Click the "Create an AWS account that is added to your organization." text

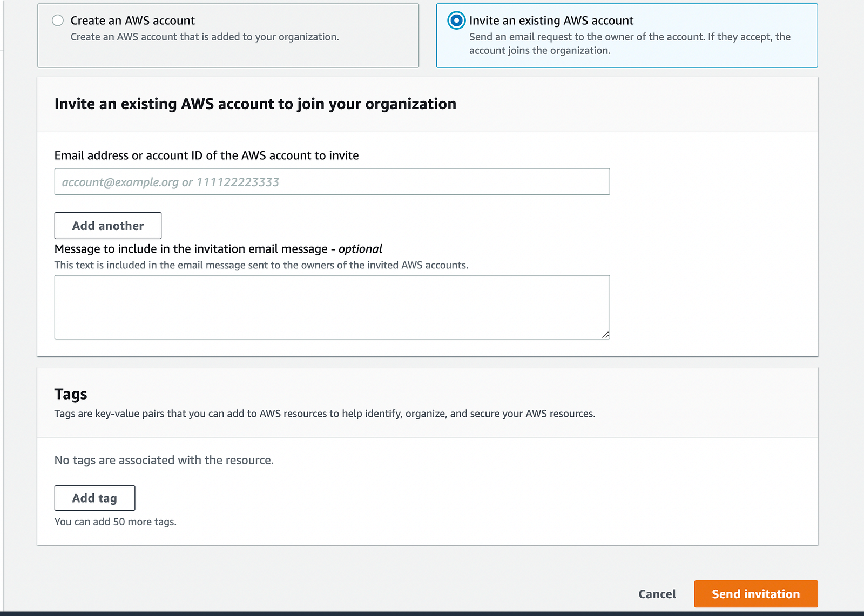tap(205, 37)
